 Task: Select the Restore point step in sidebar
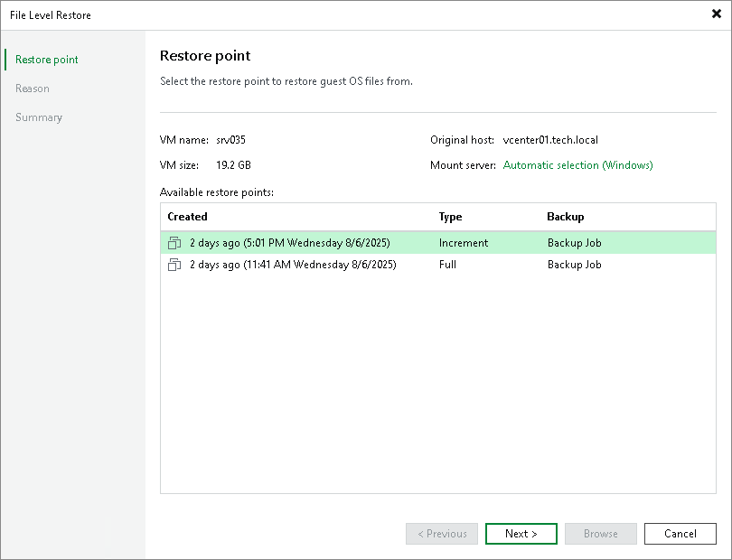click(x=45, y=59)
